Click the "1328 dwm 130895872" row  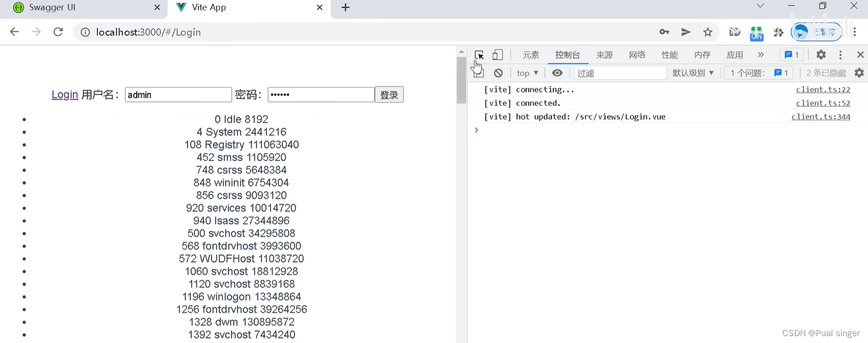[x=242, y=322]
